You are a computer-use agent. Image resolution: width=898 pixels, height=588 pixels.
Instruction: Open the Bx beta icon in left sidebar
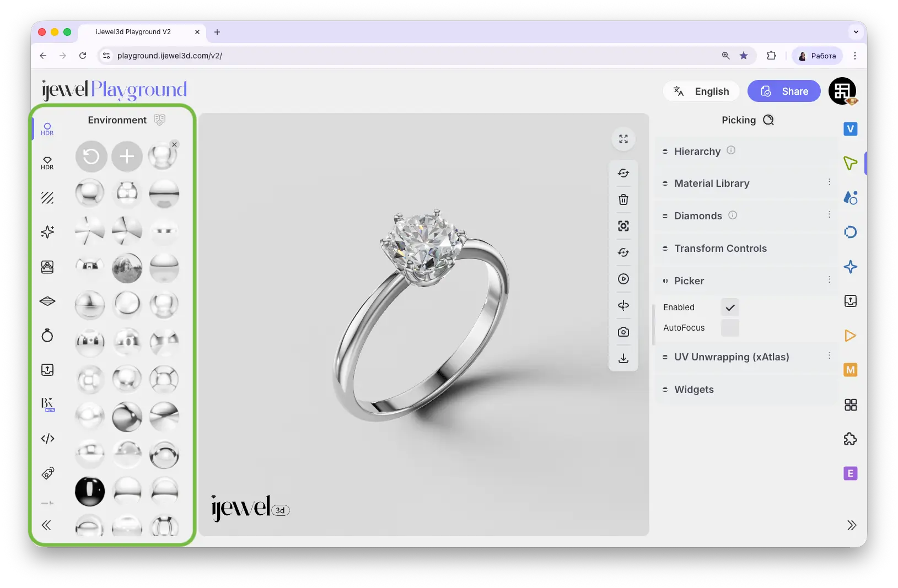click(x=47, y=404)
